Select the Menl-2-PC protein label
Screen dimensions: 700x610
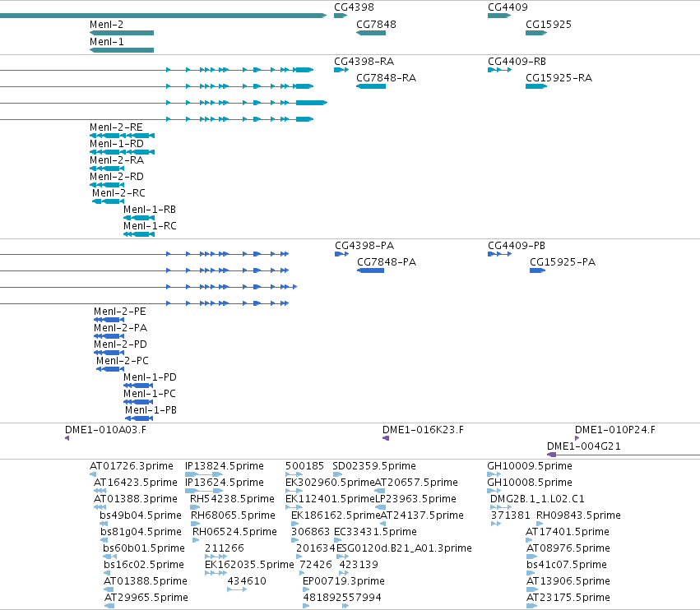(123, 362)
